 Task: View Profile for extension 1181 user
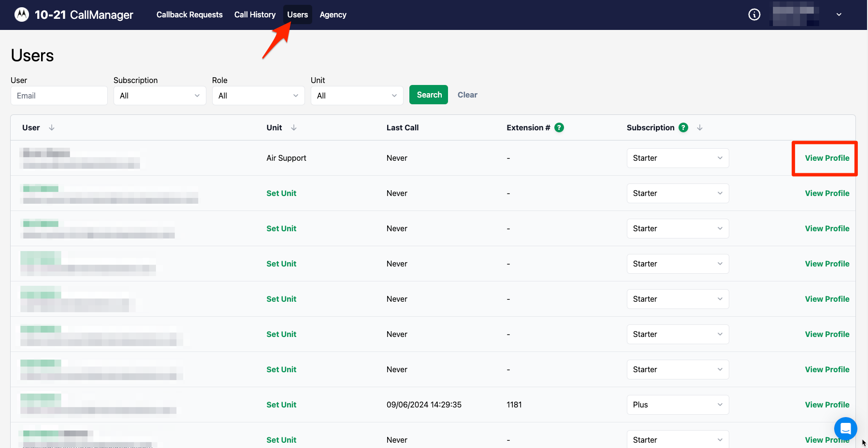(827, 405)
